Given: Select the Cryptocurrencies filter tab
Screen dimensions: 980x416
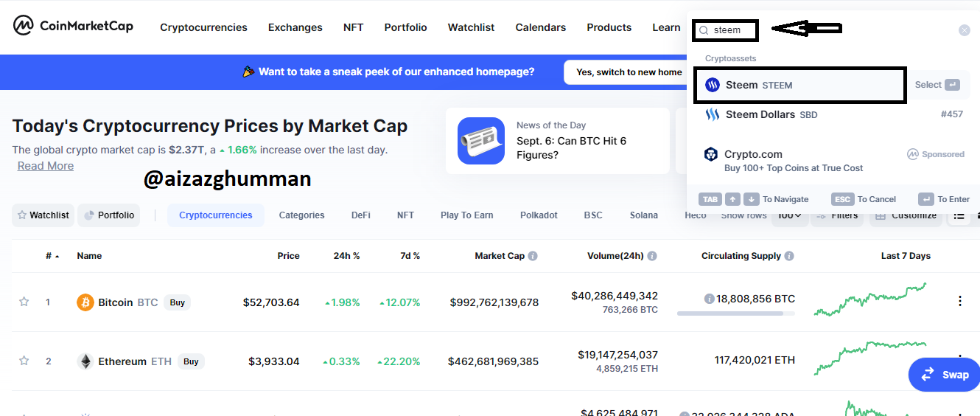Looking at the screenshot, I should (215, 215).
